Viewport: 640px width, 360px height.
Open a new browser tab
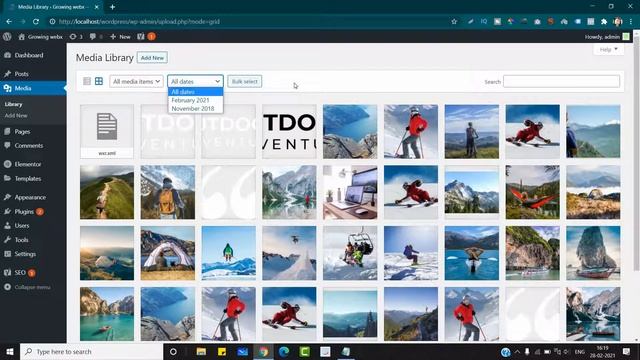112,7
